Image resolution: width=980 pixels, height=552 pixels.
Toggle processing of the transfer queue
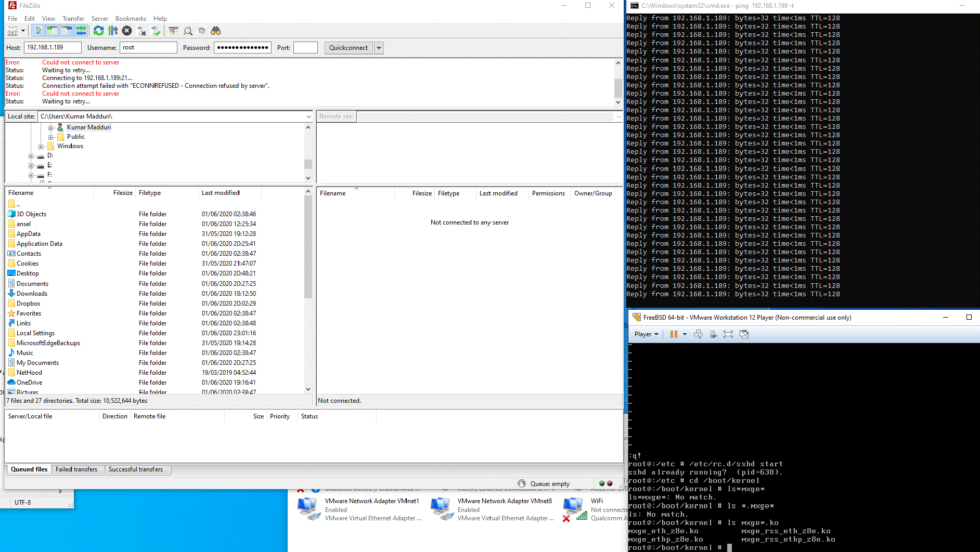click(113, 31)
